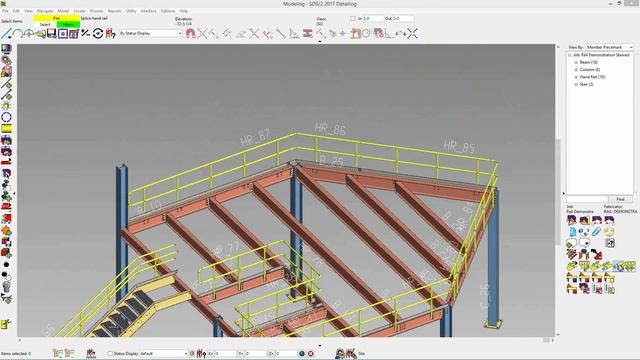Image resolution: width=640 pixels, height=360 pixels.
Task: Click the Y coordinate field in status bar
Action: click(256, 353)
